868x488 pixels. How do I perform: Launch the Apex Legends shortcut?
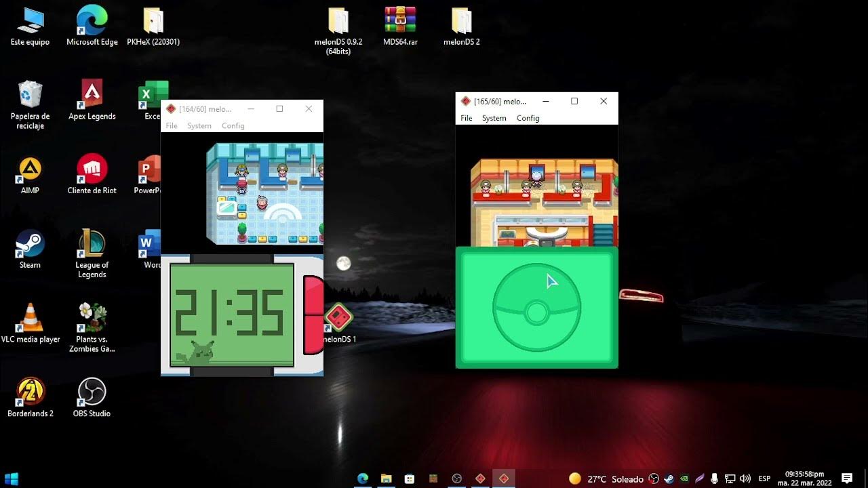click(92, 100)
